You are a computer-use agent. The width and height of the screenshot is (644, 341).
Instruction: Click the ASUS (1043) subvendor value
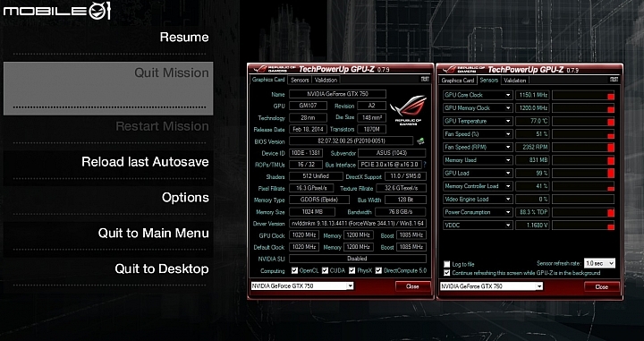point(392,153)
